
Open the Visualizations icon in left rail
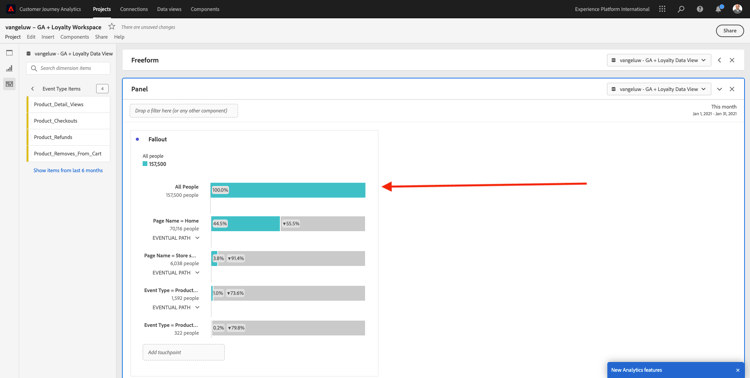9,68
